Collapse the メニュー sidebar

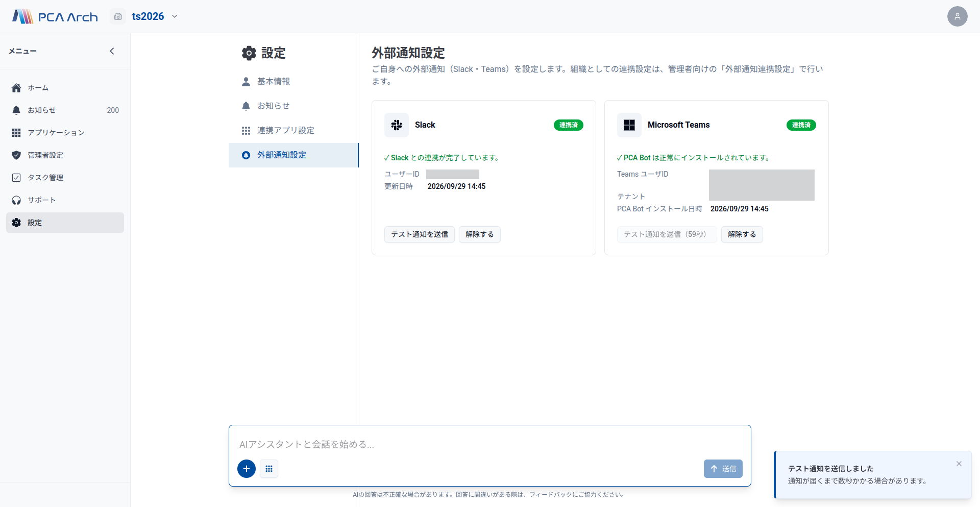click(x=112, y=51)
